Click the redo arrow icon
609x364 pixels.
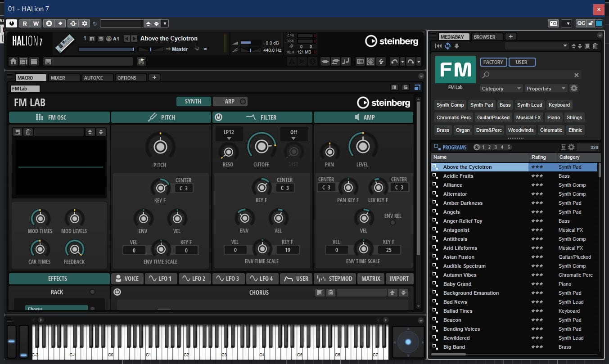click(x=411, y=62)
